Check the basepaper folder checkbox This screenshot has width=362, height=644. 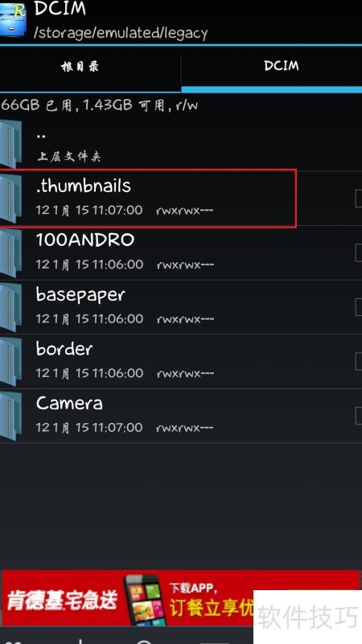click(358, 307)
